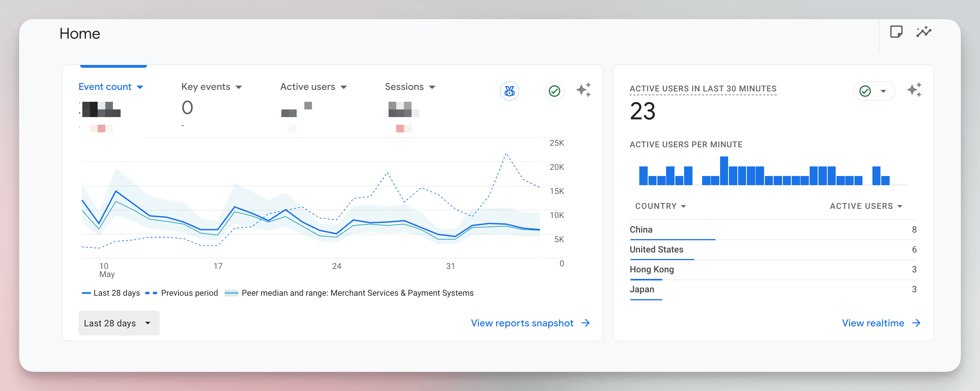Click the tallest bar in the per-minute chart
Image resolution: width=980 pixels, height=391 pixels.
(724, 171)
